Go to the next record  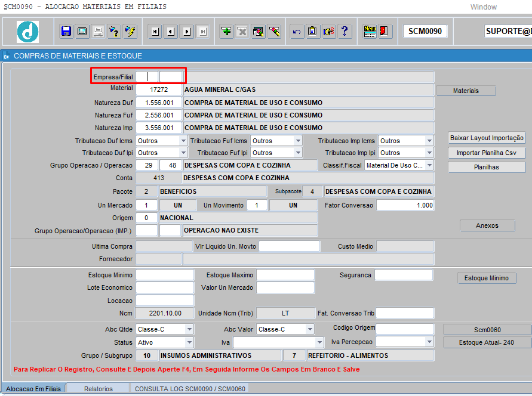click(x=187, y=32)
